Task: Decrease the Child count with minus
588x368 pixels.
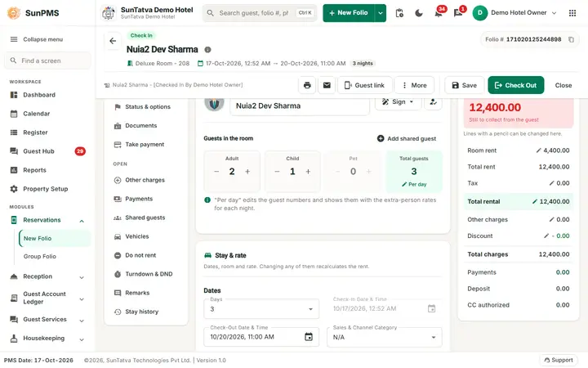Action: 277,172
